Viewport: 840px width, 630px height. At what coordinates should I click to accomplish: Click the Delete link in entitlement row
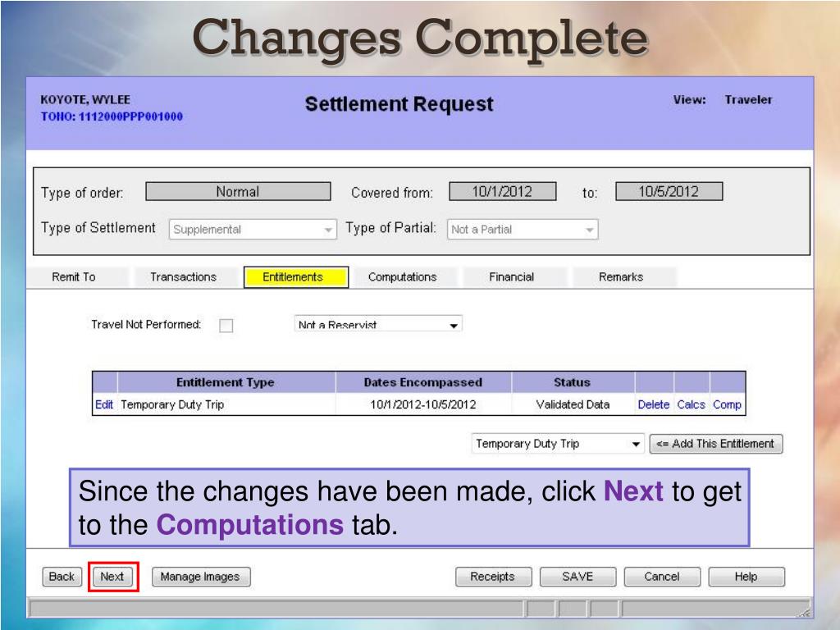click(653, 404)
